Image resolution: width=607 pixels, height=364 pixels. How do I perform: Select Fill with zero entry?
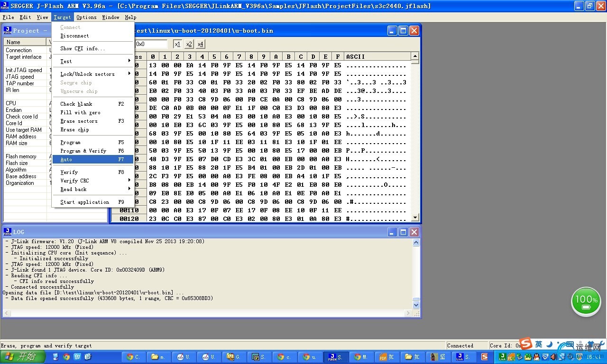93,112
